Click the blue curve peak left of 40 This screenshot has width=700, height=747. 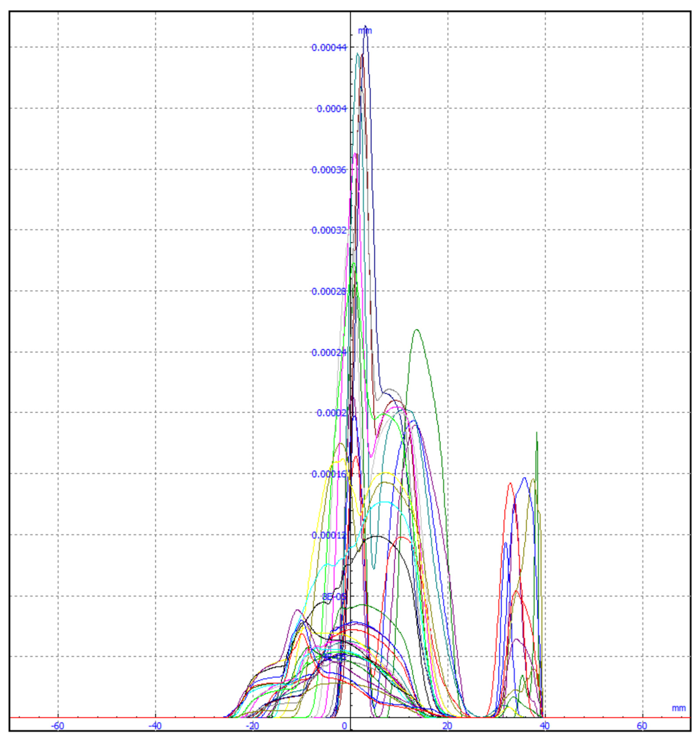click(x=525, y=478)
